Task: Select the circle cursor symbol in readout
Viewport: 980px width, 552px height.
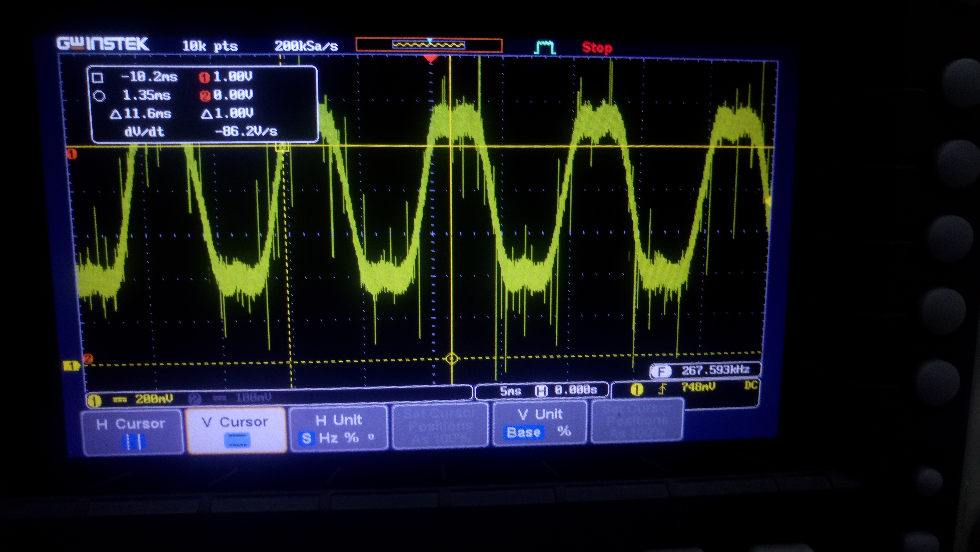Action: coord(99,96)
